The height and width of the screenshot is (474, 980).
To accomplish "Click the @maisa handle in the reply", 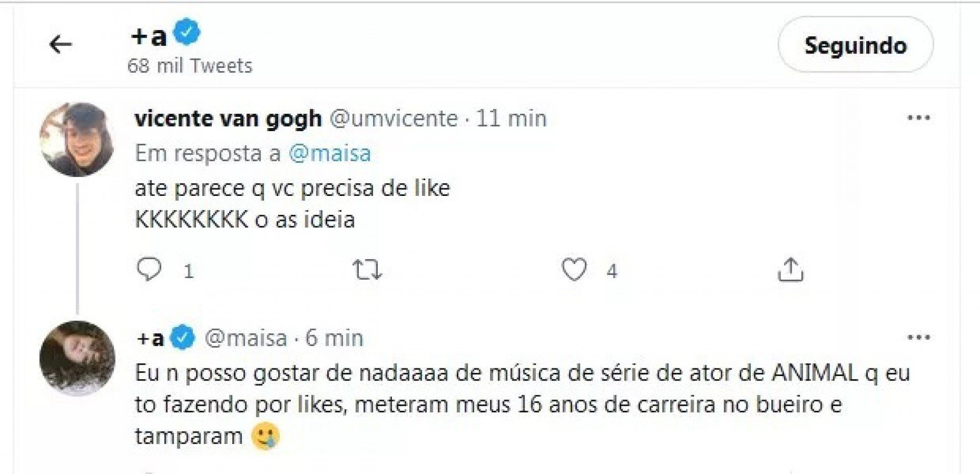I will click(x=246, y=338).
